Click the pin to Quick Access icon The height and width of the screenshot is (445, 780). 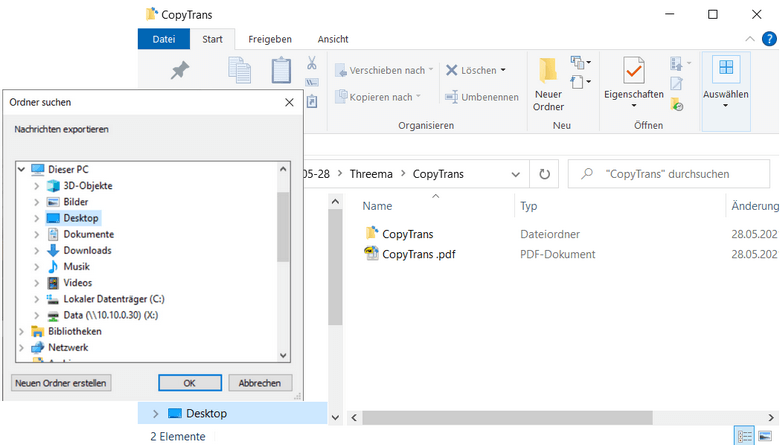tap(180, 70)
